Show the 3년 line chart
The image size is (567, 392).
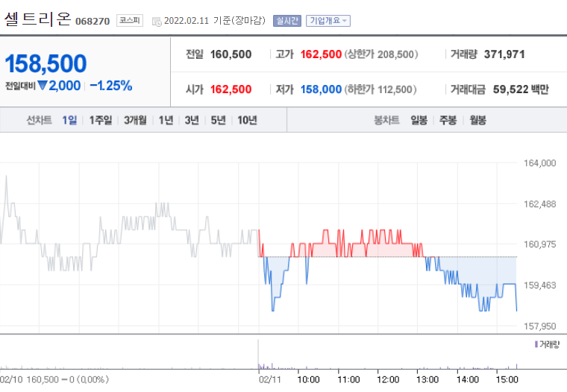[x=192, y=120]
